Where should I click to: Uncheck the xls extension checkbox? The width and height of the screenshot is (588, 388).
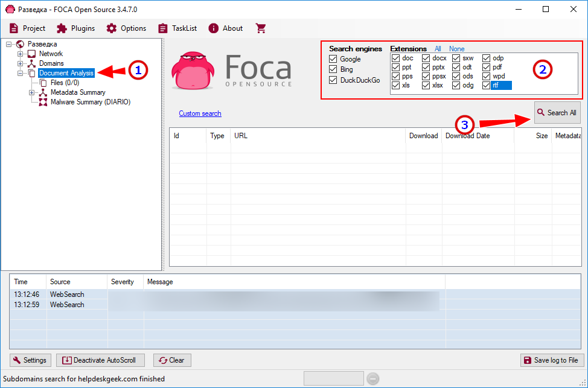click(395, 86)
